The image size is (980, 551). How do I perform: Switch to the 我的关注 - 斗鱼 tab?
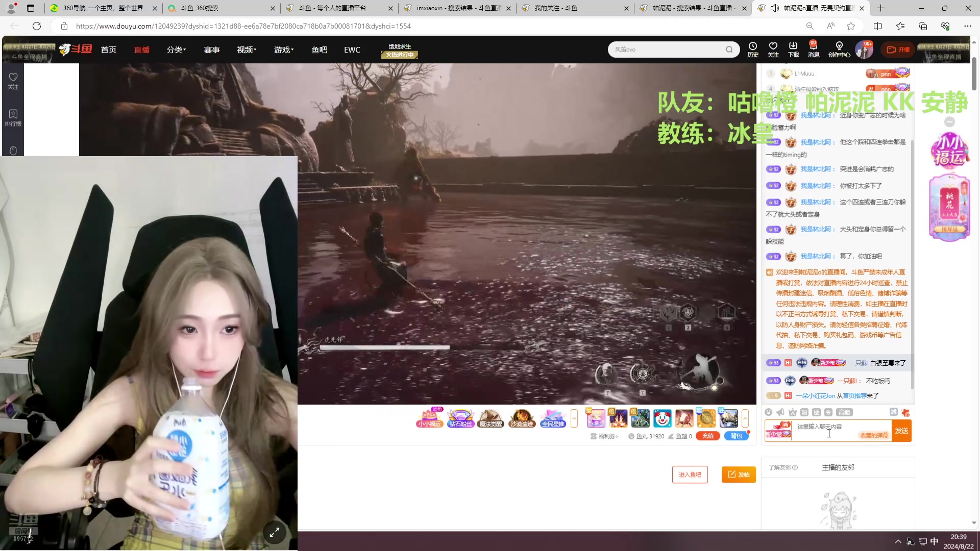click(x=575, y=8)
